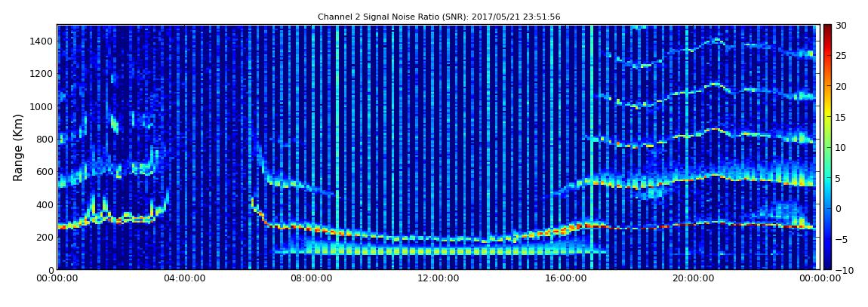Click the 1000 range axis tick label
Image resolution: width=868 pixels, height=307 pixels.
click(x=42, y=106)
